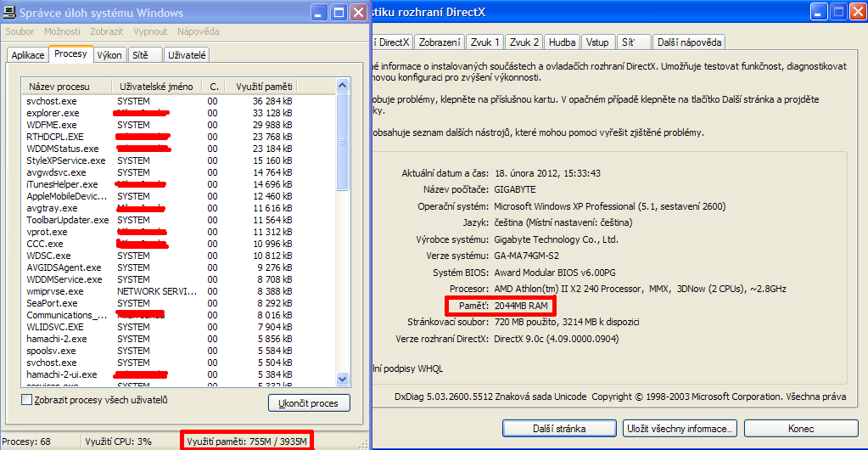Image resolution: width=868 pixels, height=450 pixels.
Task: Click the Konec button
Action: pos(800,429)
